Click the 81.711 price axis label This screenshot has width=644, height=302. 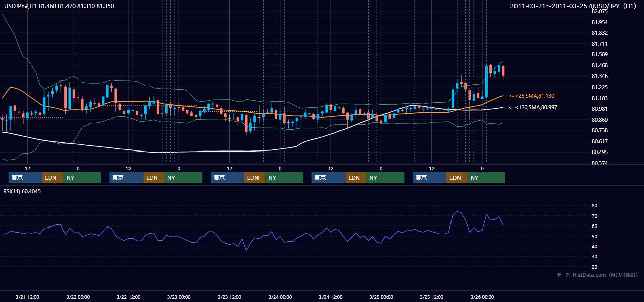[599, 44]
